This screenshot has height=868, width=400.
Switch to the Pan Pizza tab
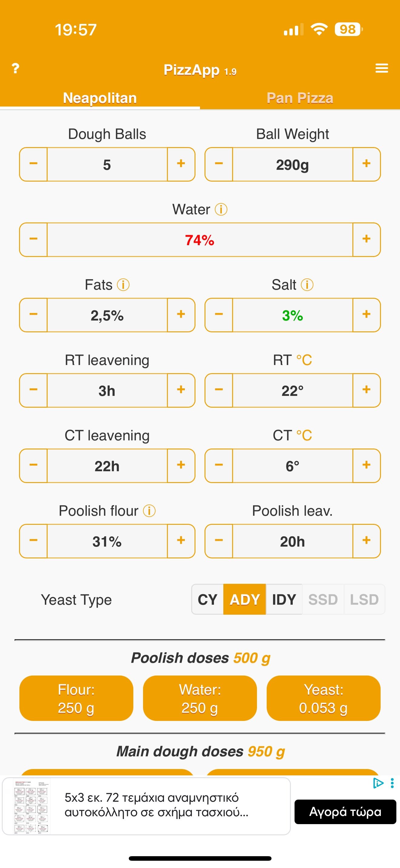[300, 98]
